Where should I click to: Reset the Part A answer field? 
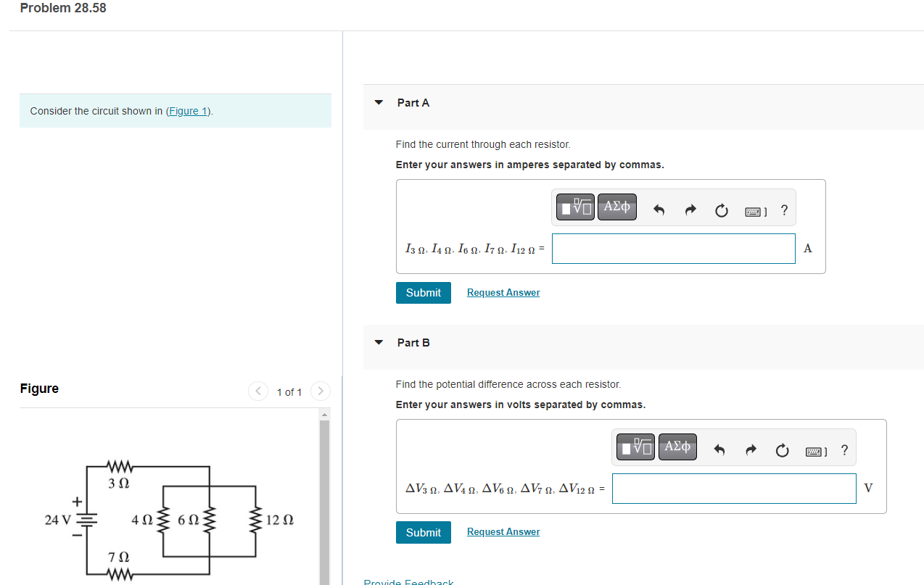tap(721, 210)
